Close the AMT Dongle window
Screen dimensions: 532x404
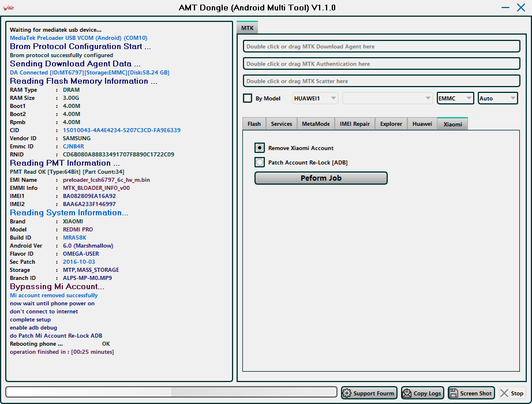521,8
